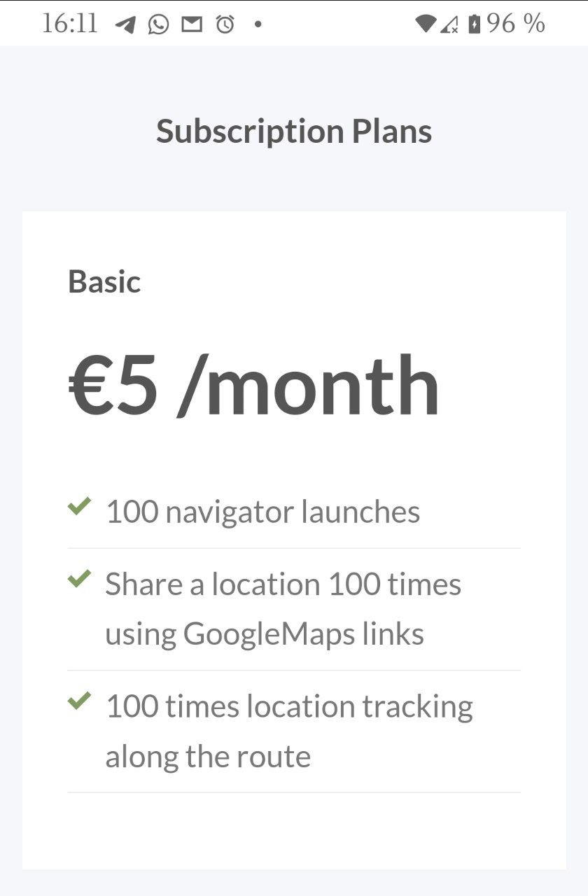Tap the location tracking along route text
Viewport: 588px width, 896px height.
point(288,731)
